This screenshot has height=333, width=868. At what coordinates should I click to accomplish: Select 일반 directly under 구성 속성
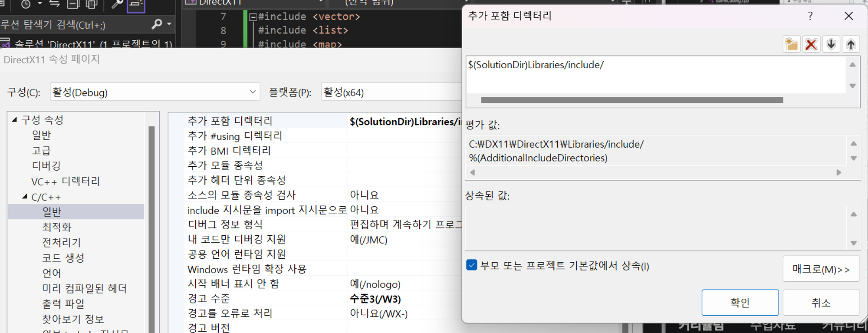41,135
